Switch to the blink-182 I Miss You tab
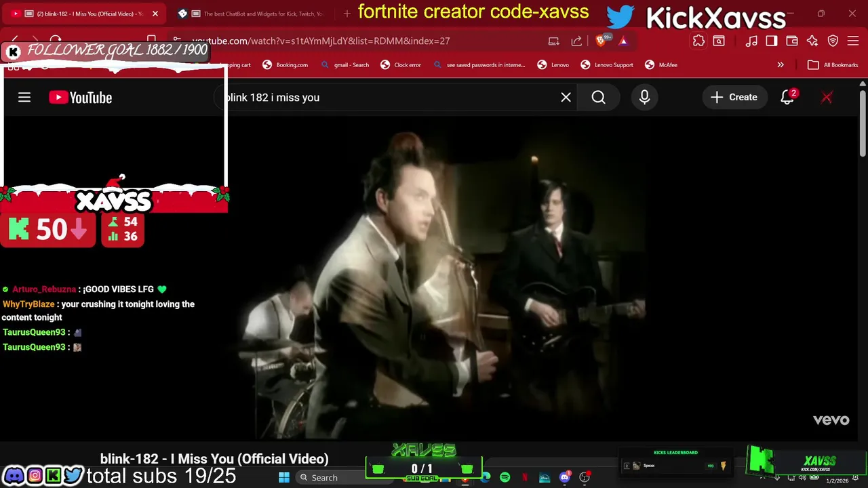 coord(85,14)
